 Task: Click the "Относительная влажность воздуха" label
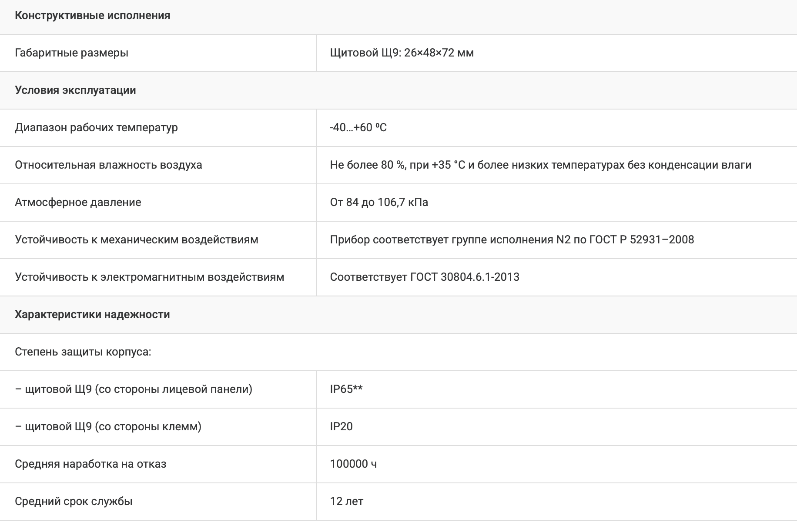(108, 165)
